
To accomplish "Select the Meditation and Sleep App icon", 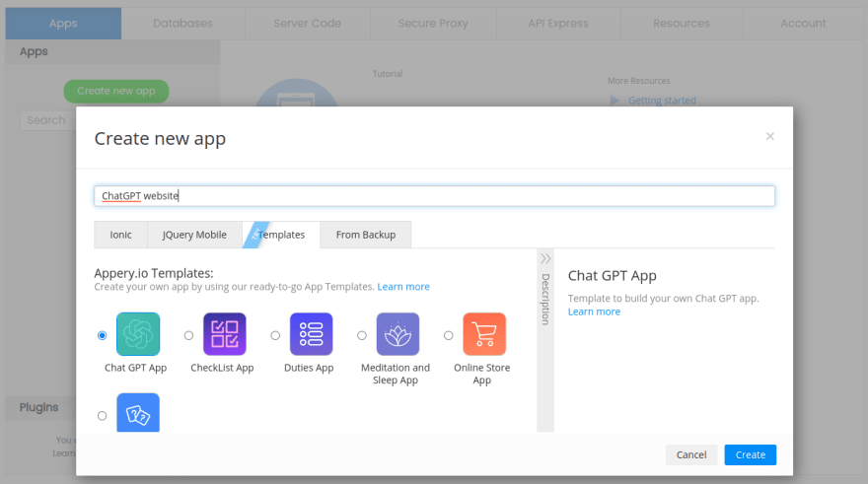I will 398,334.
